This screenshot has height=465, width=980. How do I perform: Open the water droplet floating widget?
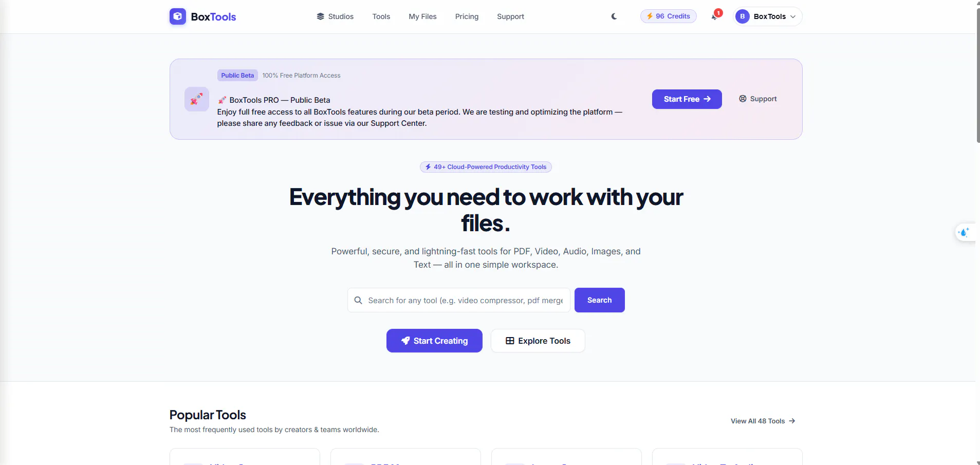(x=965, y=232)
